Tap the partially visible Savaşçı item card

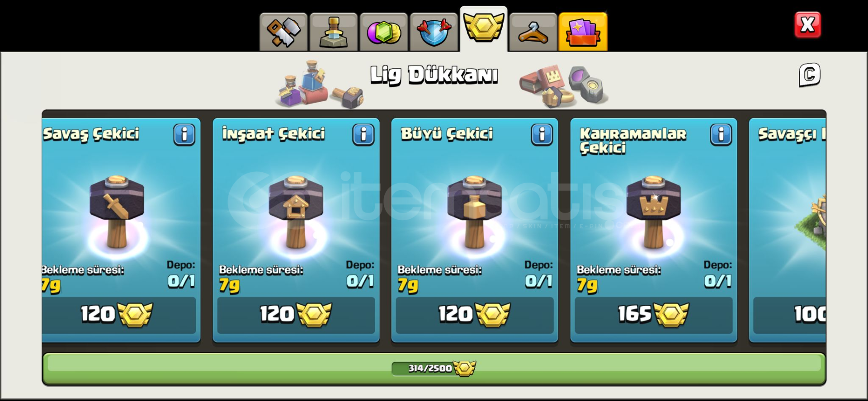[x=788, y=230]
